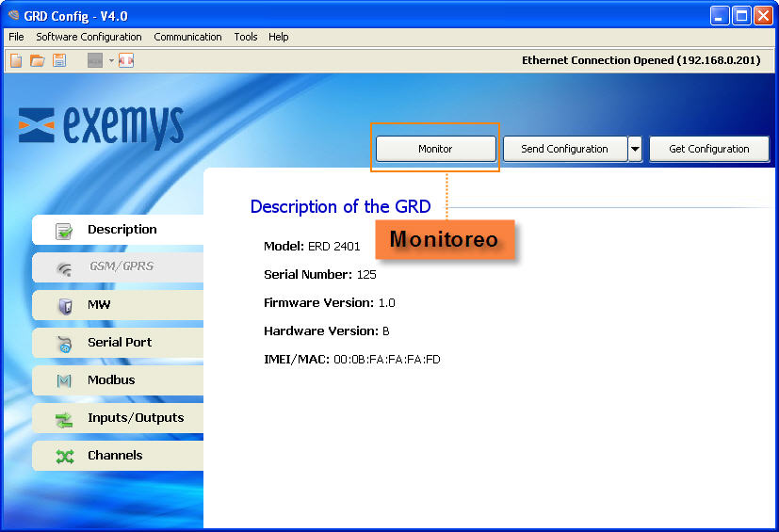Click the red connection toolbar icon
The image size is (779, 532).
pos(125,60)
